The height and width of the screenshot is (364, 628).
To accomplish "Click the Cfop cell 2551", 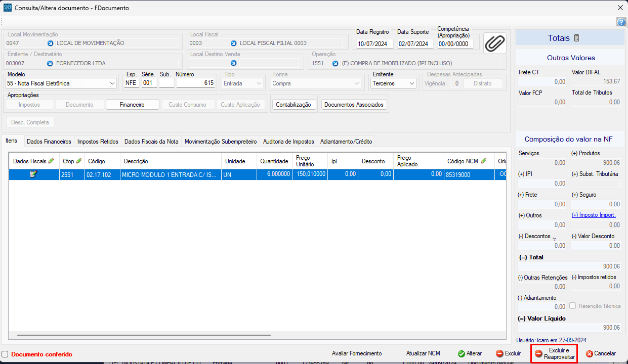I will [72, 174].
